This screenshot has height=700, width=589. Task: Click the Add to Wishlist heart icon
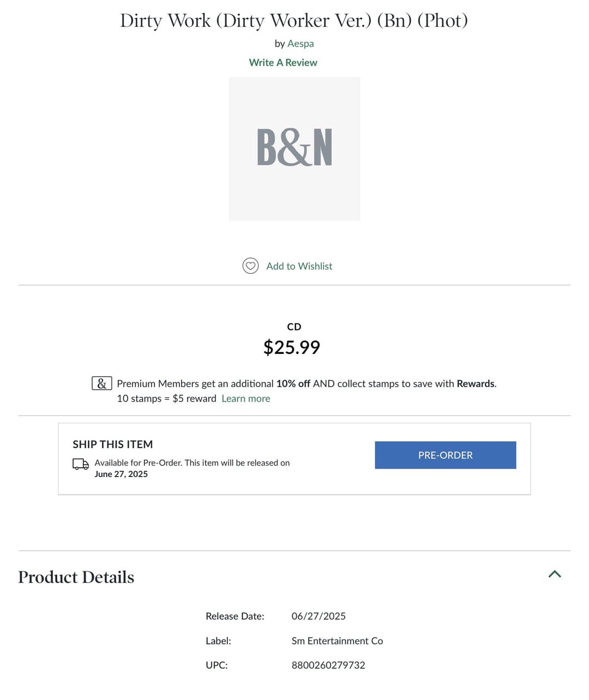click(x=250, y=266)
